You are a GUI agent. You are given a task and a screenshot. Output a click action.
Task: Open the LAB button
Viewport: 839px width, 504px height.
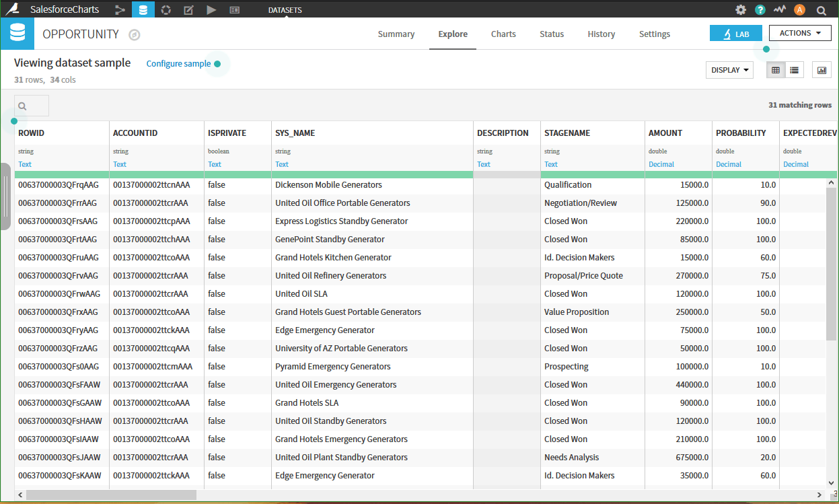point(736,32)
